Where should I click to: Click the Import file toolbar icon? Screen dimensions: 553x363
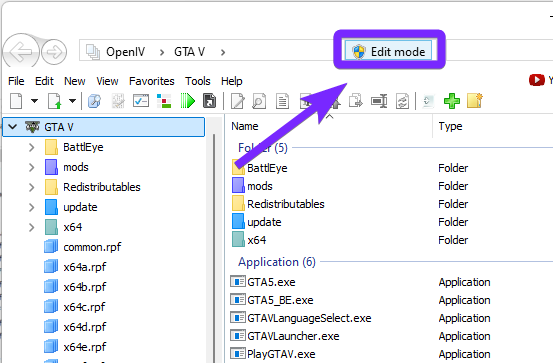click(x=55, y=101)
